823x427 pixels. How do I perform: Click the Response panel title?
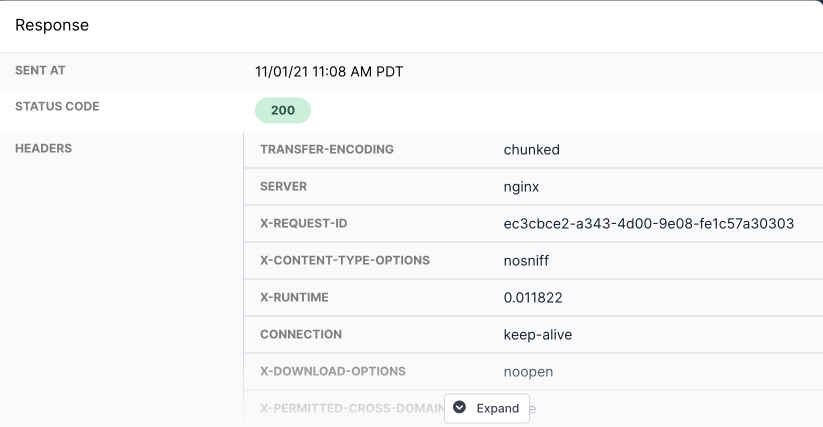pos(52,25)
